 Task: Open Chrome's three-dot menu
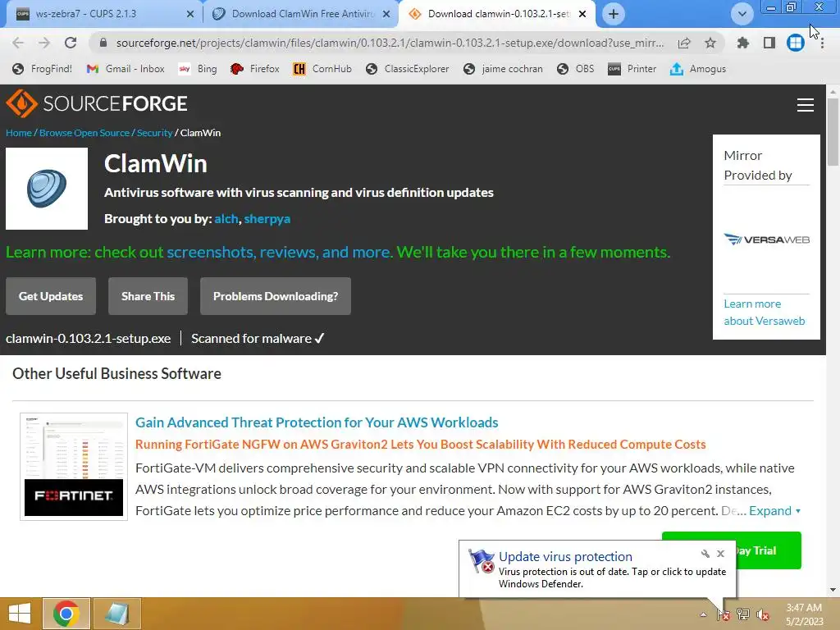click(822, 43)
